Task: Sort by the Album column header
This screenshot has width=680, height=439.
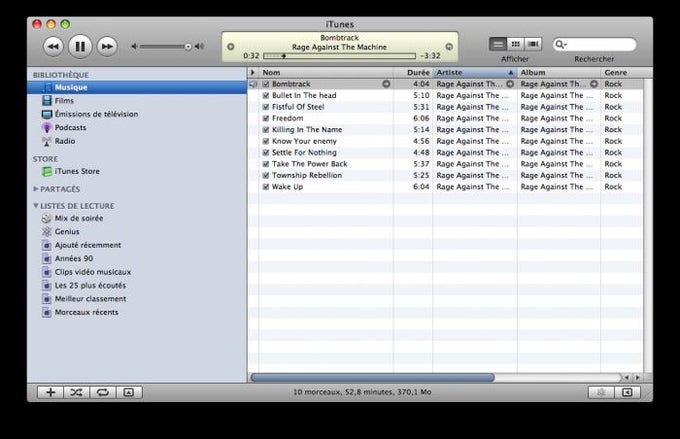Action: pyautogui.click(x=559, y=72)
